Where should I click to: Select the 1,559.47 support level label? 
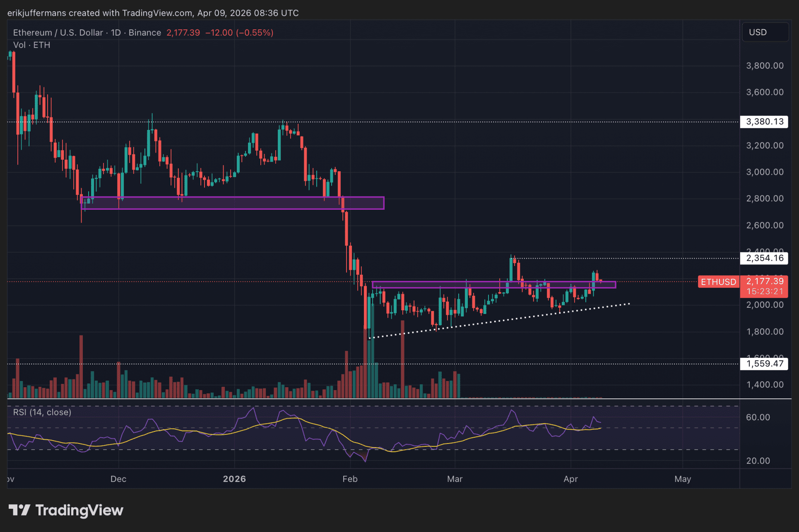click(764, 364)
